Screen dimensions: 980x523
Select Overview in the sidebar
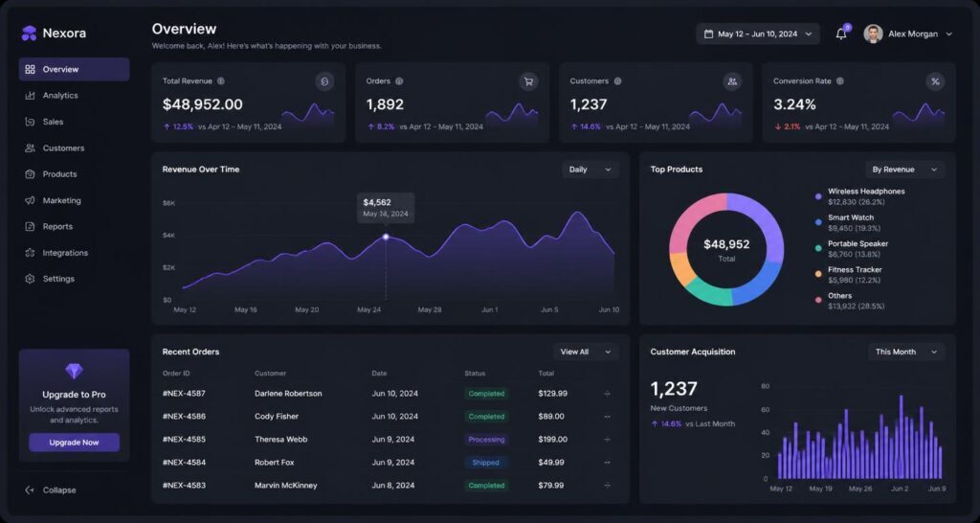pos(75,69)
